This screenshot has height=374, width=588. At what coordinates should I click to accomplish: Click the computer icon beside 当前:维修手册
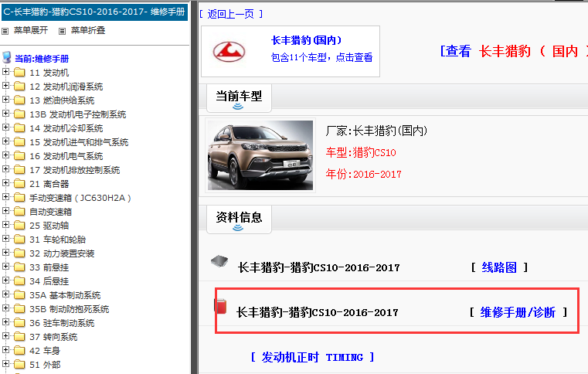pyautogui.click(x=7, y=57)
